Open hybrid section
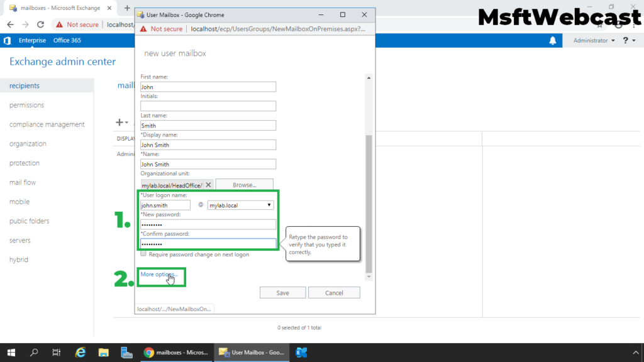The width and height of the screenshot is (644, 362). (18, 260)
